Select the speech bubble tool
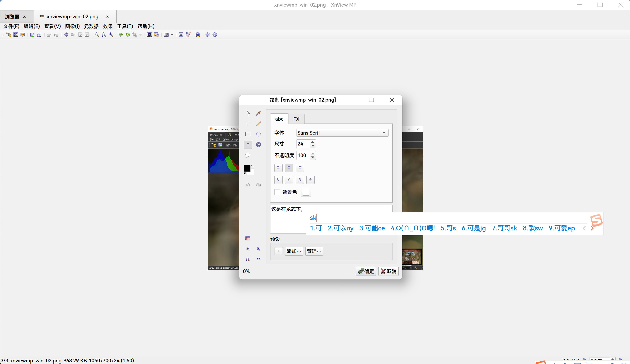Image resolution: width=630 pixels, height=364 pixels. [248, 155]
